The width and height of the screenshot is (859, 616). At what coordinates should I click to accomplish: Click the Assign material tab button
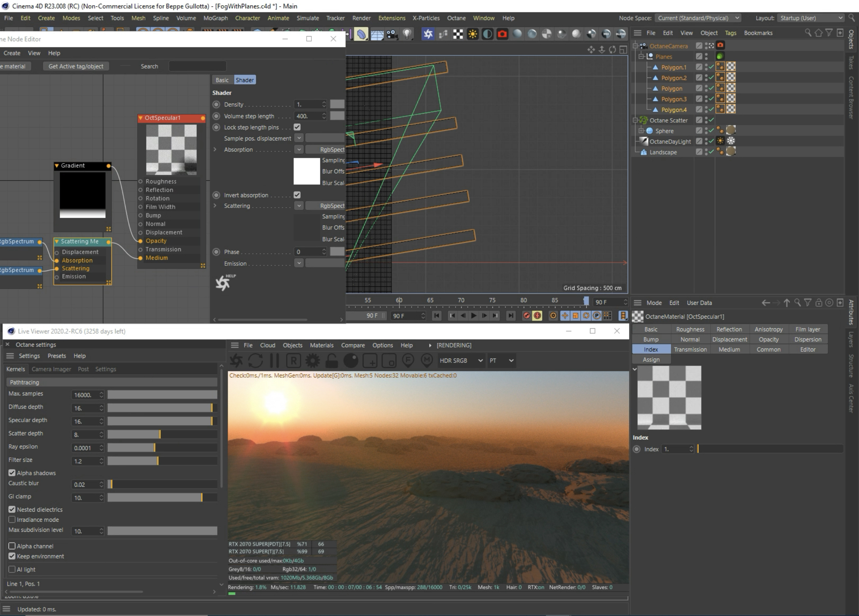coord(651,360)
